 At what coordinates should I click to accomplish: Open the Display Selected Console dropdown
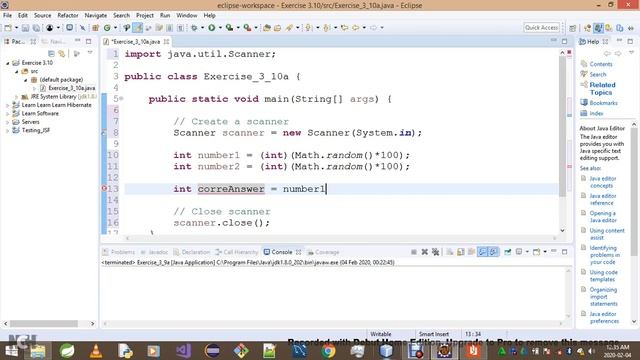pyautogui.click(x=527, y=252)
